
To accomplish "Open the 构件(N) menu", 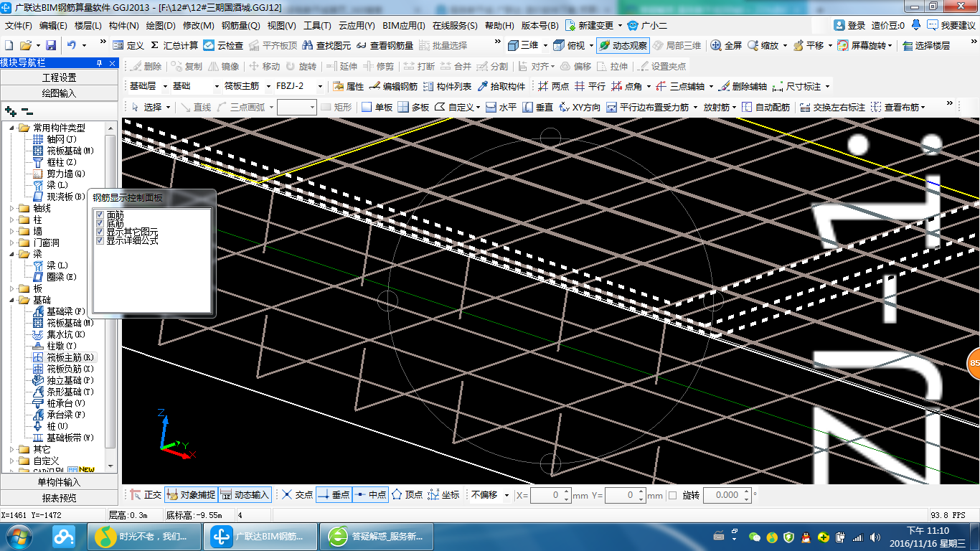I will coord(123,25).
